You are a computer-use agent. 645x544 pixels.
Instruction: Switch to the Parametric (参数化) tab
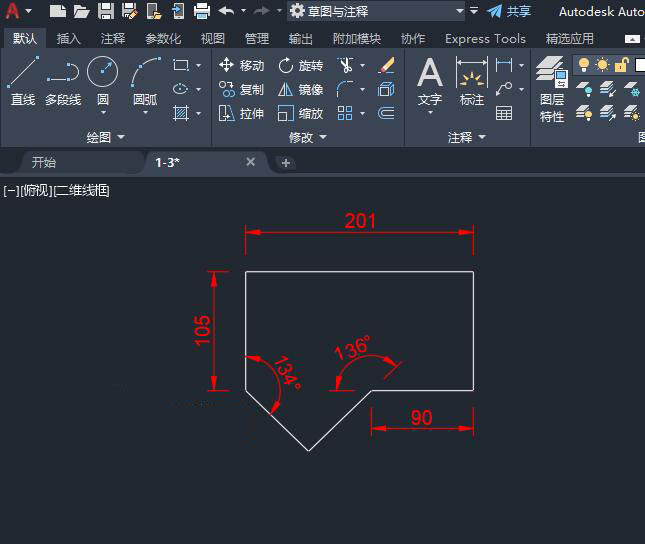(x=163, y=39)
